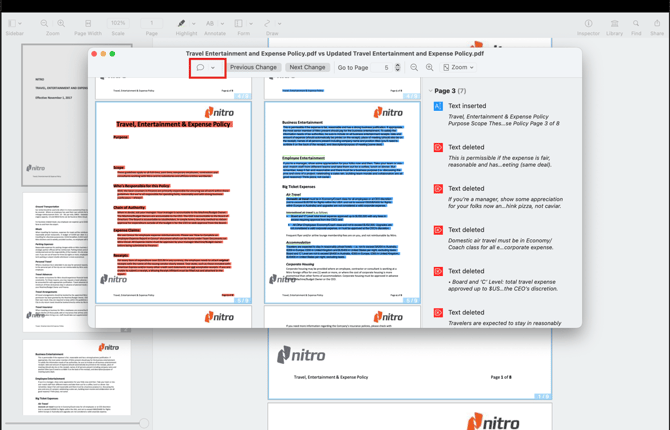Open the Inspector panel in the toolbar

tap(588, 27)
